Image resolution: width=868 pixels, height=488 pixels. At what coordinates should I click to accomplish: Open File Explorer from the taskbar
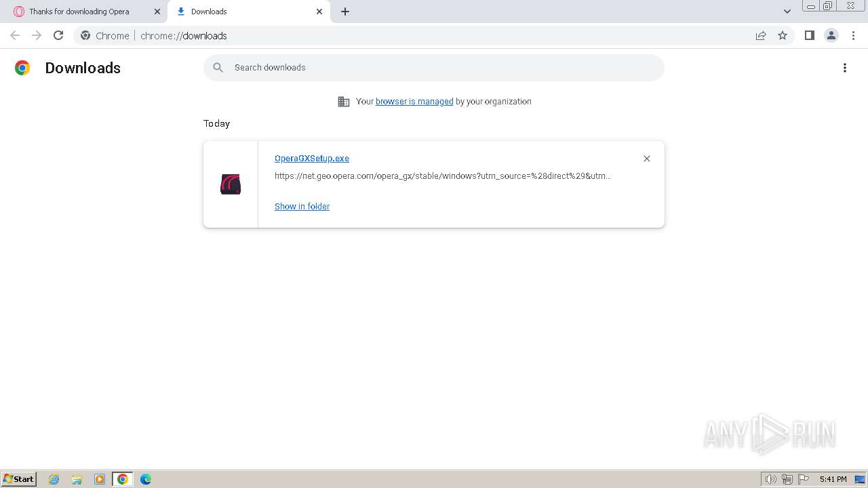tap(77, 479)
